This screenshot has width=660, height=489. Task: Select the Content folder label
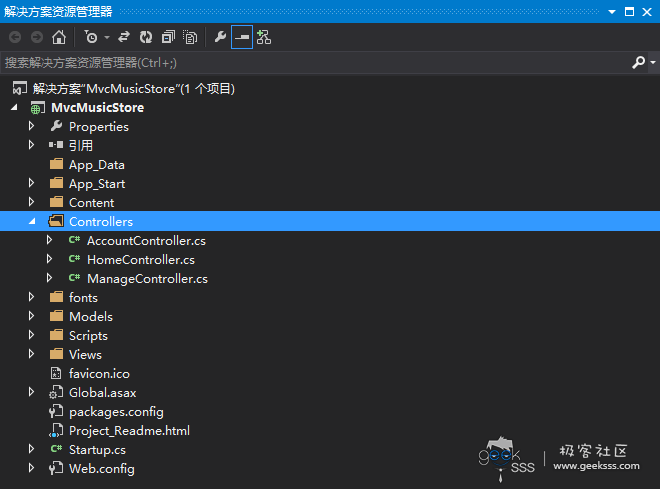(x=91, y=202)
